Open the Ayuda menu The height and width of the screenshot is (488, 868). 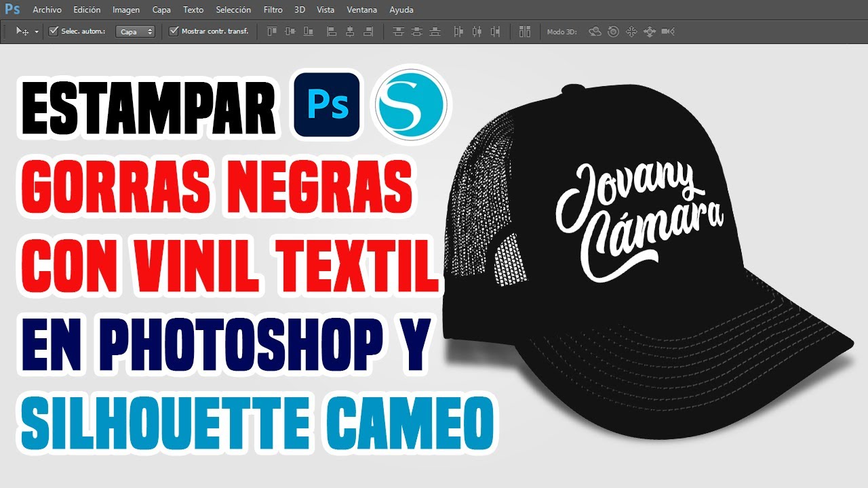(x=401, y=10)
